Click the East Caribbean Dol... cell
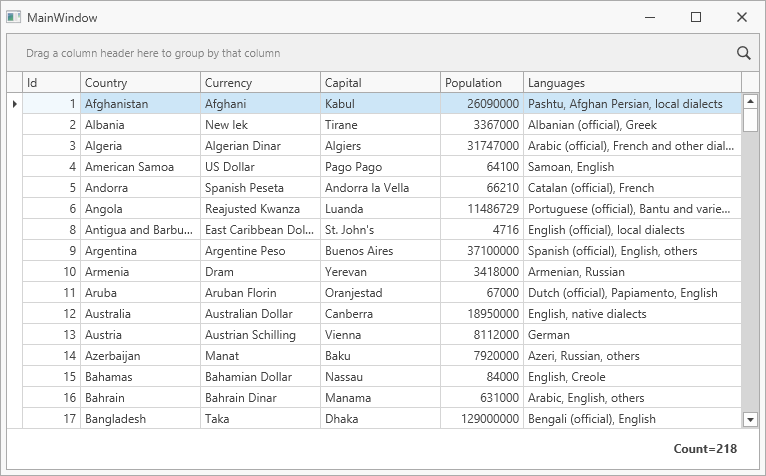 point(260,230)
